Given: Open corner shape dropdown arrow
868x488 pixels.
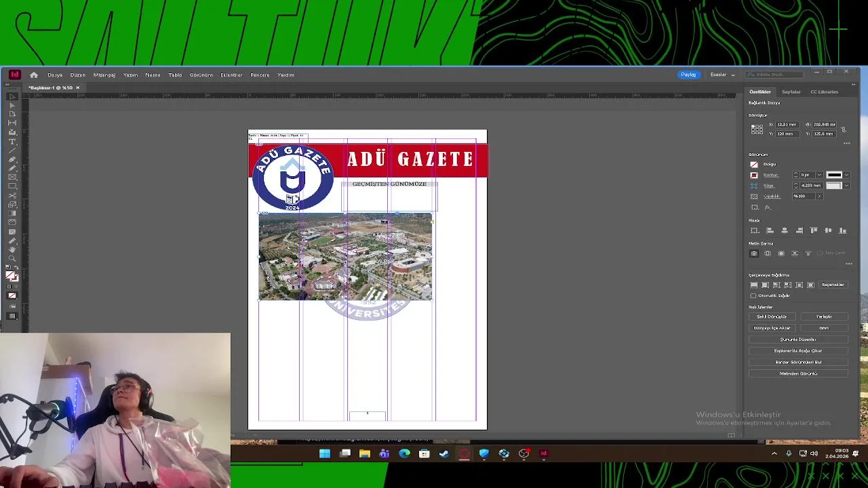Looking at the screenshot, I should coord(846,186).
